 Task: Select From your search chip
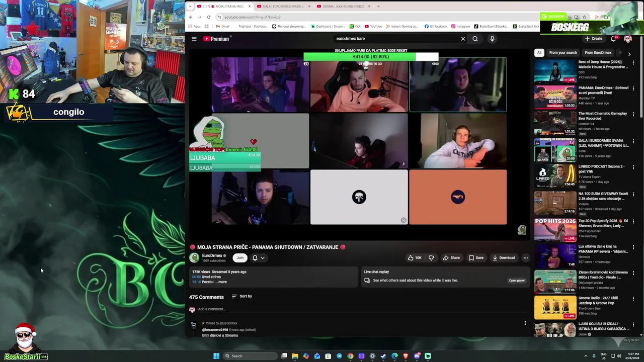(x=563, y=53)
